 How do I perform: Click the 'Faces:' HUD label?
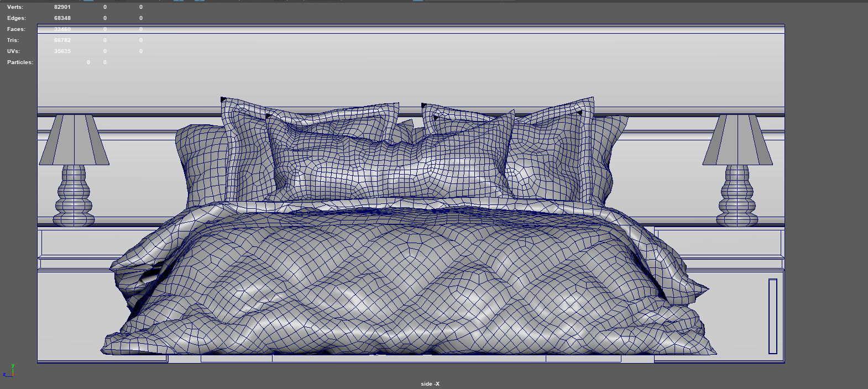tap(16, 29)
